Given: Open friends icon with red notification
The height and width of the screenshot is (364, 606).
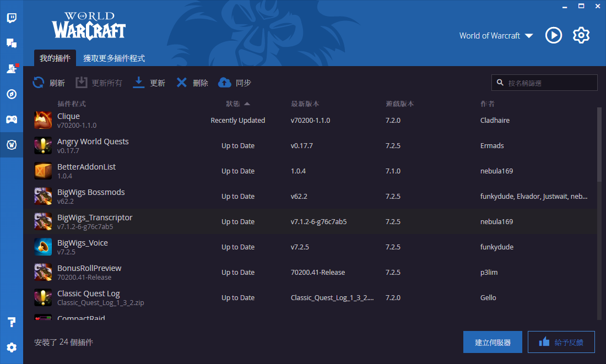Looking at the screenshot, I should pyautogui.click(x=12, y=69).
